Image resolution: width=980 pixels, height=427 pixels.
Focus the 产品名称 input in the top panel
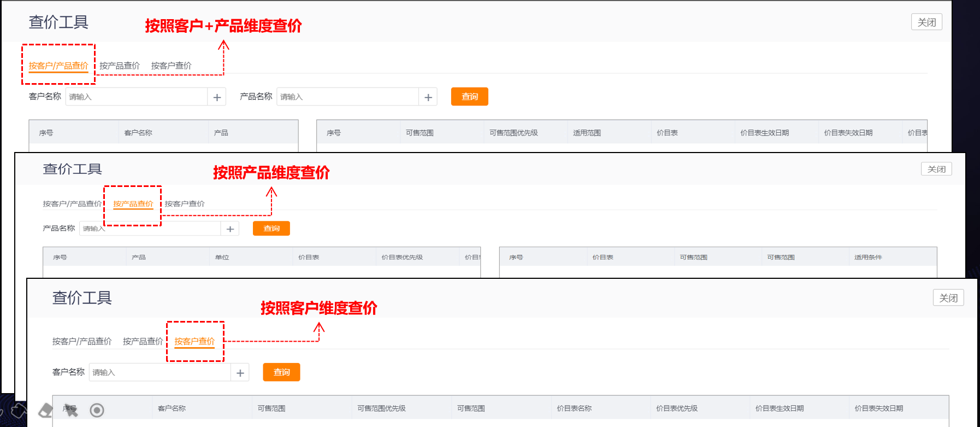point(347,97)
